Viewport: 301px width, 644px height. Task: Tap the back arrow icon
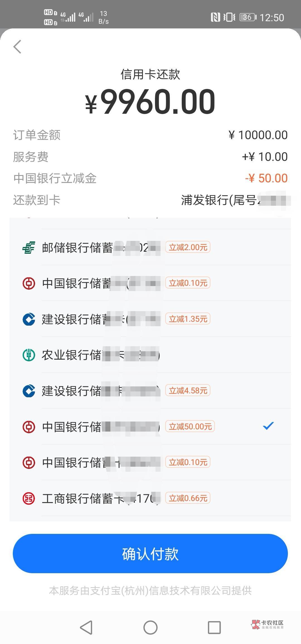(x=17, y=47)
